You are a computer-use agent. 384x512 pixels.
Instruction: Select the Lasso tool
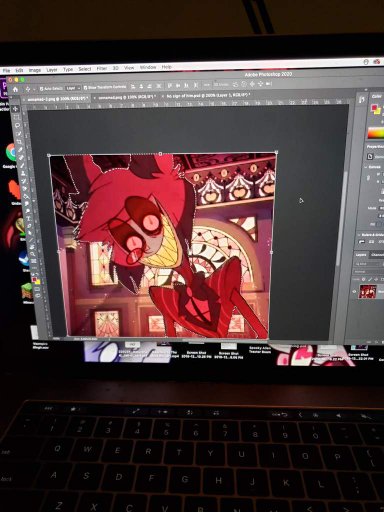click(17, 125)
